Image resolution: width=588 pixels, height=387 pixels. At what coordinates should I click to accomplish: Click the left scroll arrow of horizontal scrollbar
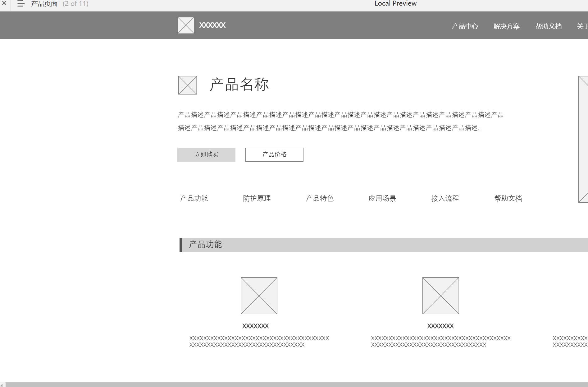pyautogui.click(x=2, y=385)
